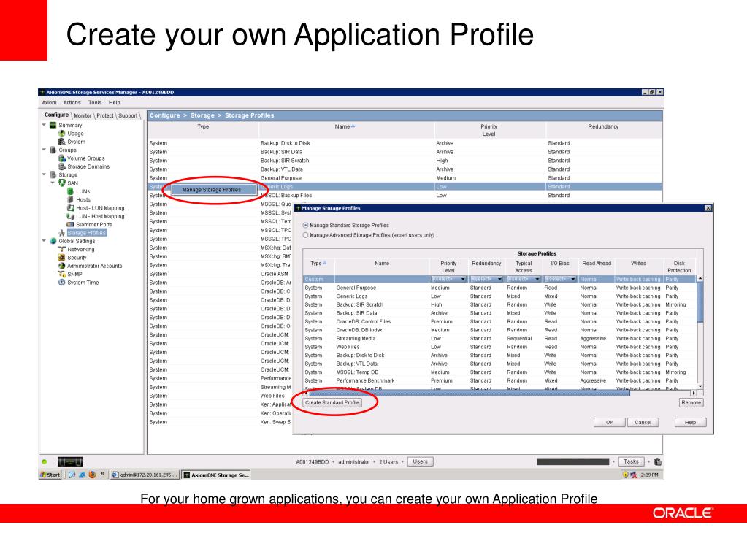Click the Host - LUN Mapping icon
Image resolution: width=747 pixels, height=560 pixels.
(70, 207)
